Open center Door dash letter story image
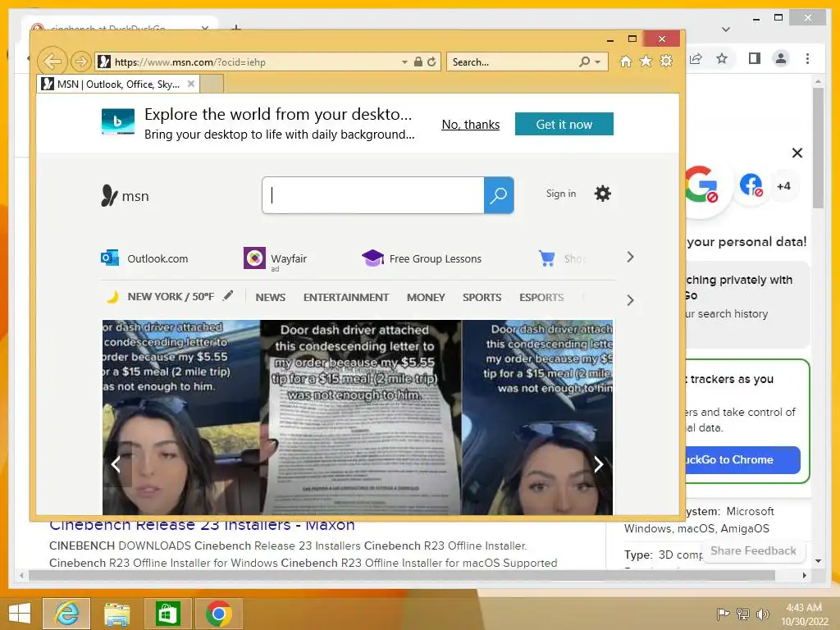 361,418
